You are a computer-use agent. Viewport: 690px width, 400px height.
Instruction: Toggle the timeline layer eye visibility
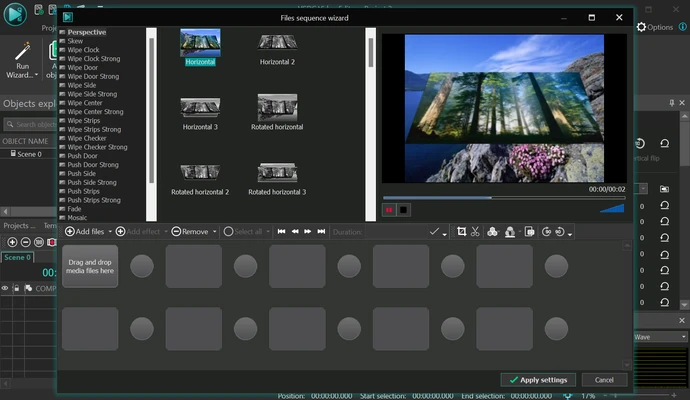point(5,288)
